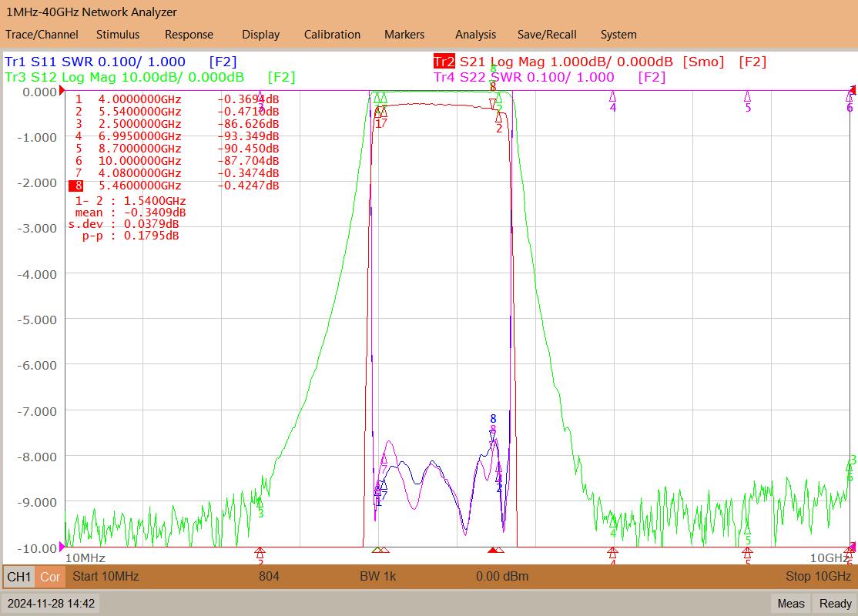Click the Stop 10GHz frequency field
Screen dimensions: 858x616
[x=818, y=576]
